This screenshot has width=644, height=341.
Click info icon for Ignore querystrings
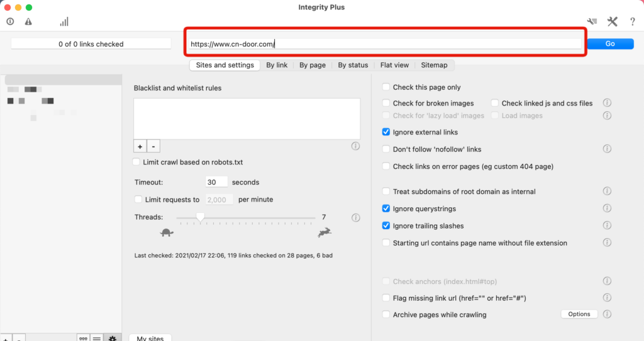(607, 208)
